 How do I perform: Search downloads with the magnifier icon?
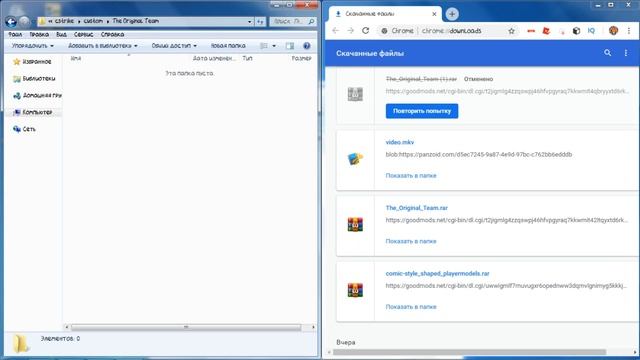608,53
